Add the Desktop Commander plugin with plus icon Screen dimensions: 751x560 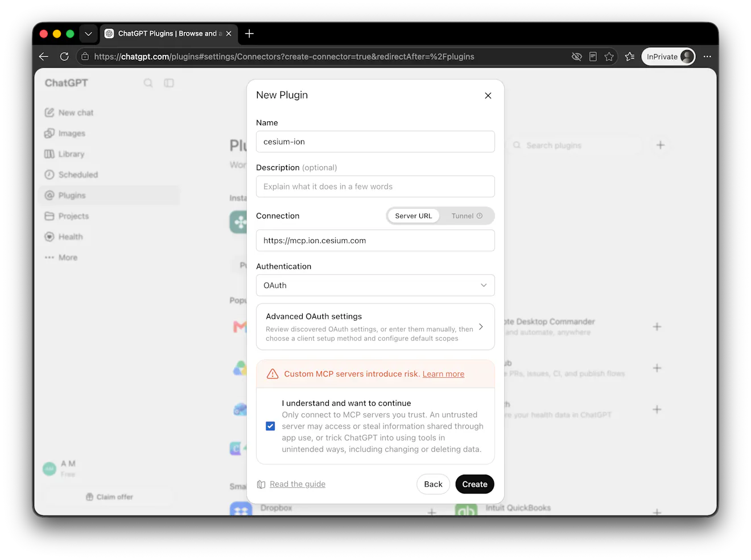(657, 327)
